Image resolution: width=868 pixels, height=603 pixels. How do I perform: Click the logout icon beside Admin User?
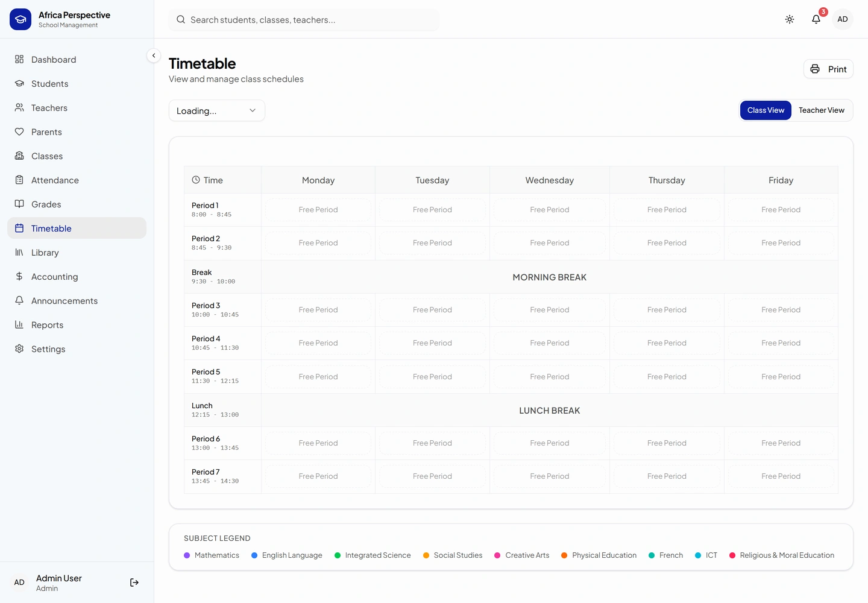[x=134, y=582]
